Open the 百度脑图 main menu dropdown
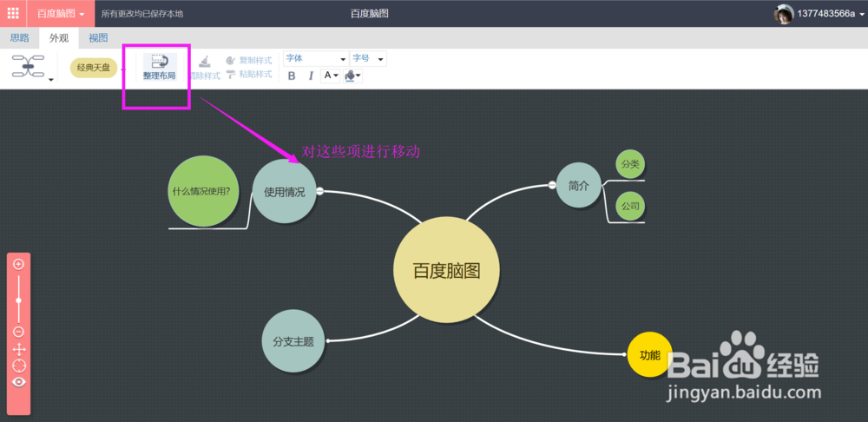Viewport: 868px width, 422px height. [x=61, y=13]
